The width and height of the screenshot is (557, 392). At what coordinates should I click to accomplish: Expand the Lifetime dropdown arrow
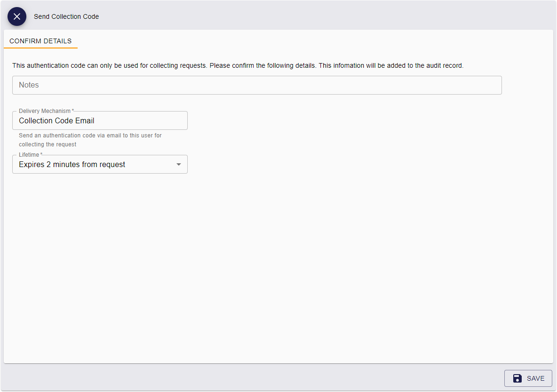click(x=178, y=164)
